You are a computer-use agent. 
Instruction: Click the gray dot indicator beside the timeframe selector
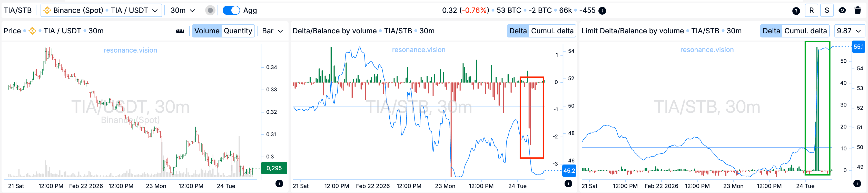pos(211,11)
